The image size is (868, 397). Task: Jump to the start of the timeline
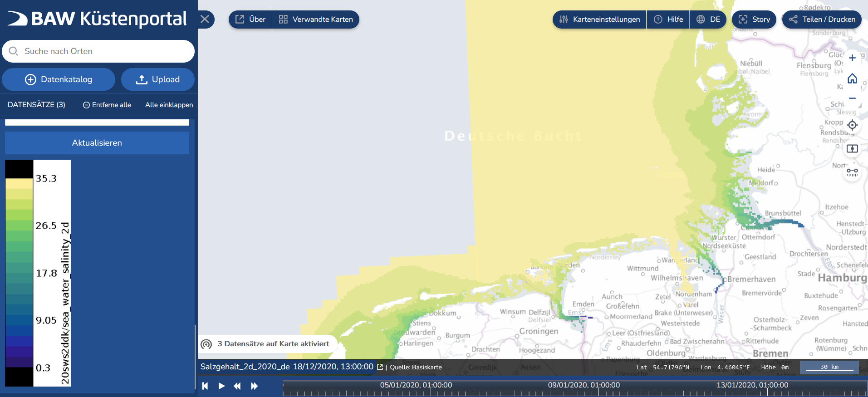tap(205, 386)
